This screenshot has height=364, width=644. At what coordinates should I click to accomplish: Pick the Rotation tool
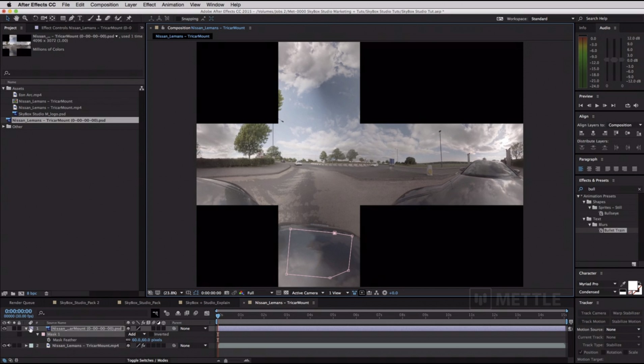click(36, 18)
